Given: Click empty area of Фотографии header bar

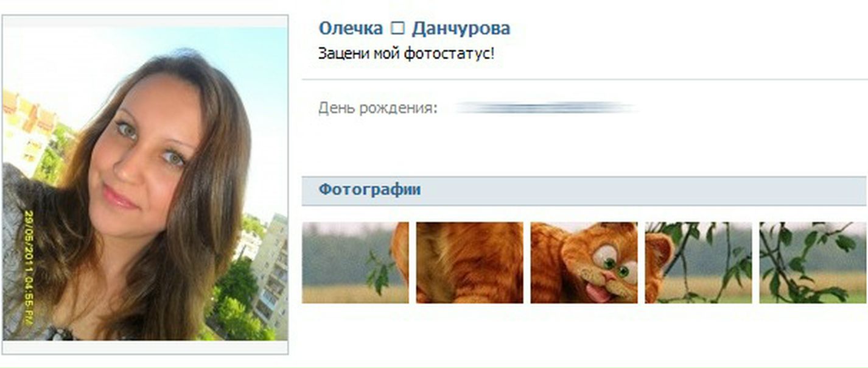Looking at the screenshot, I should click(x=639, y=191).
